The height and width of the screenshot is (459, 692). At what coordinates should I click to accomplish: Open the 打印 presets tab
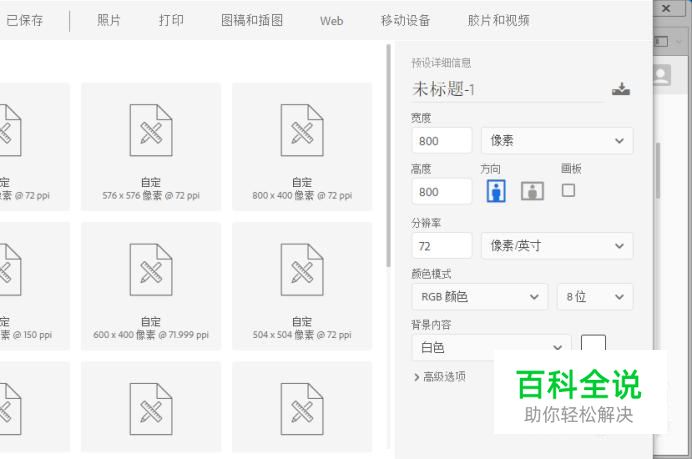click(x=171, y=20)
